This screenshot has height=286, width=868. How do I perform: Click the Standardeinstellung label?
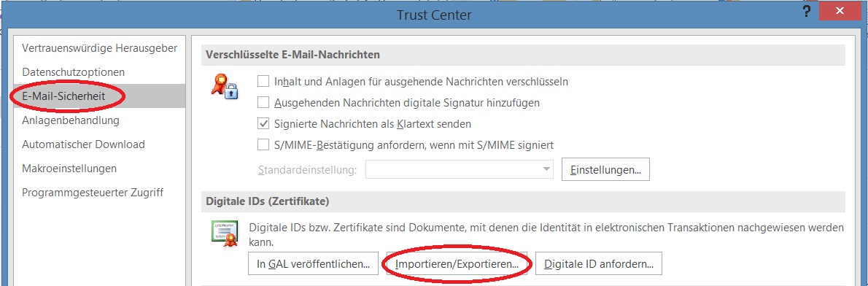306,170
